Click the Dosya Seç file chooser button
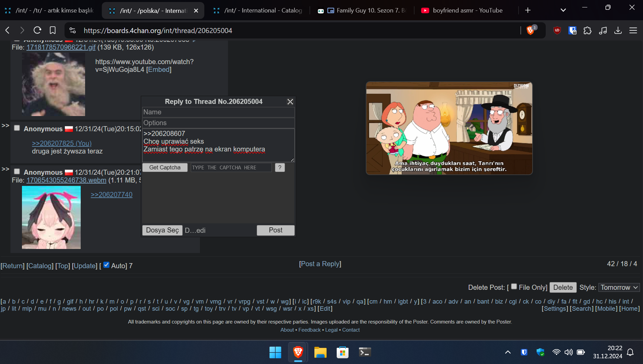 click(162, 230)
